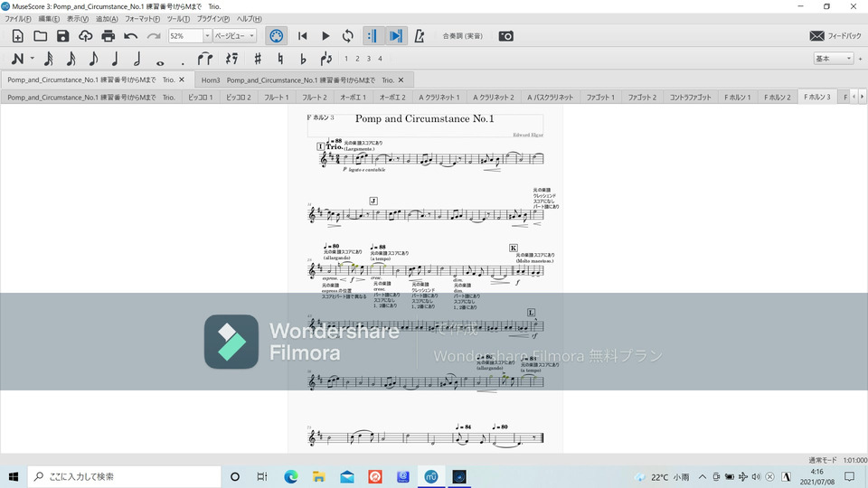Open the ツール(T) menu

coord(178,19)
